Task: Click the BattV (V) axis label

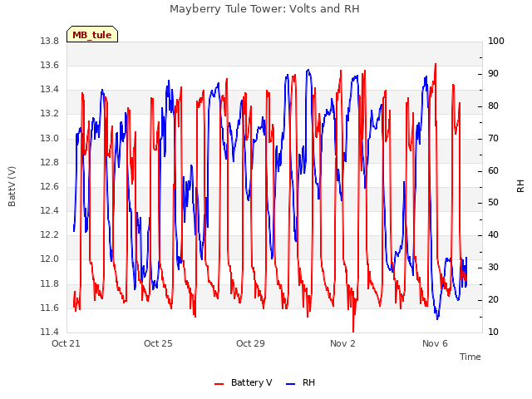Action: coord(12,186)
